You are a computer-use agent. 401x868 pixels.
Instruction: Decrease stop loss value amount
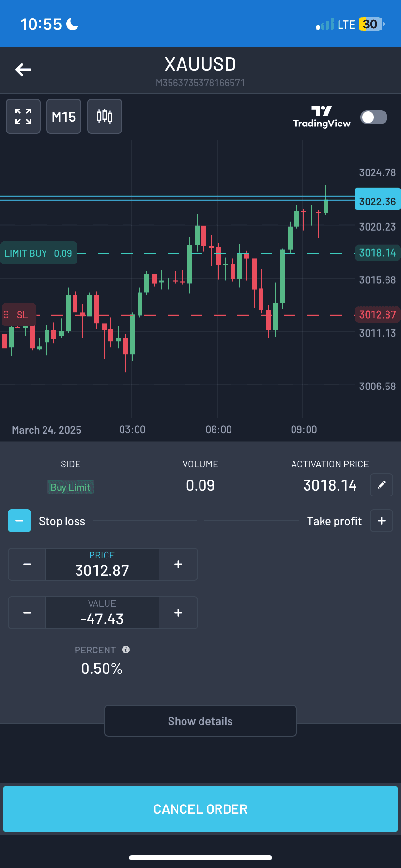(27, 613)
